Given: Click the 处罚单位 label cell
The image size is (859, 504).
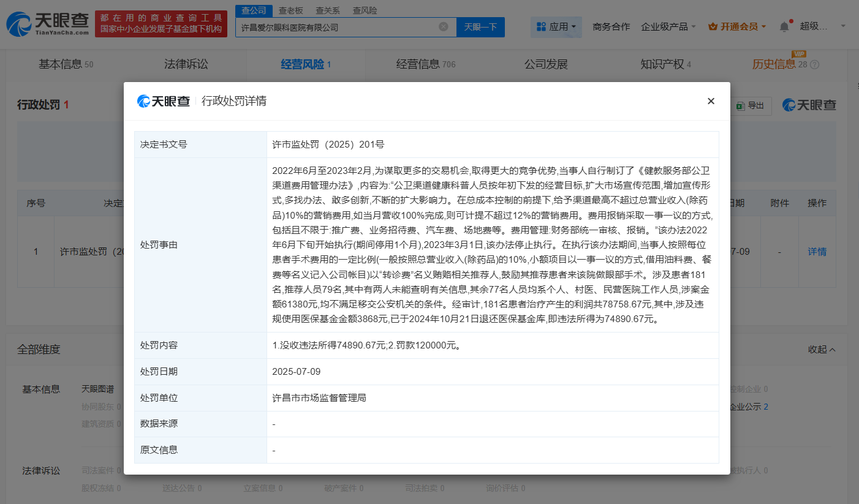Looking at the screenshot, I should 201,398.
